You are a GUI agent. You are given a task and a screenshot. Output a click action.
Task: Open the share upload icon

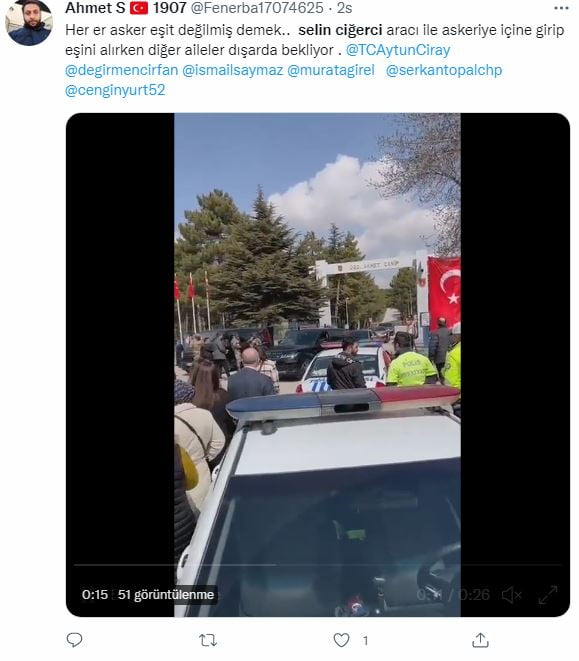480,640
